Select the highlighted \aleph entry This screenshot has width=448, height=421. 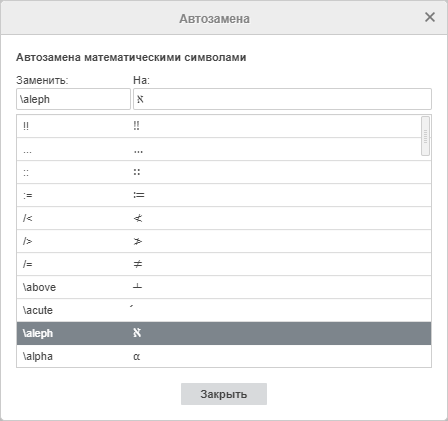[224, 333]
